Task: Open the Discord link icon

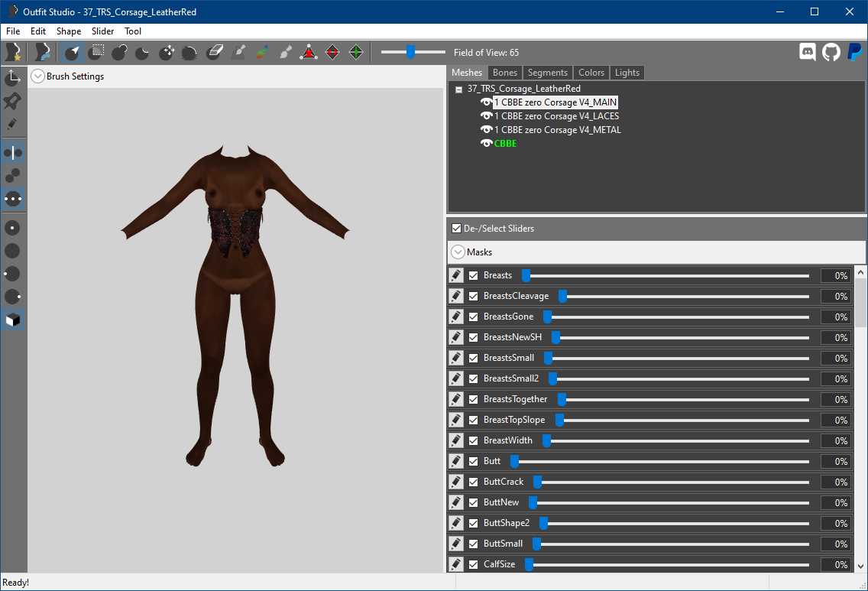Action: tap(808, 52)
